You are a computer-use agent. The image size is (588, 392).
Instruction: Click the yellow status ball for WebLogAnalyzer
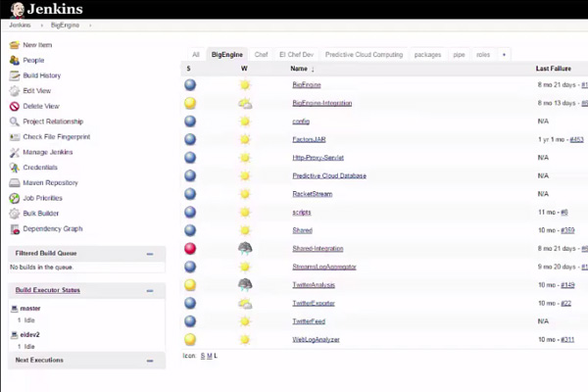[190, 339]
